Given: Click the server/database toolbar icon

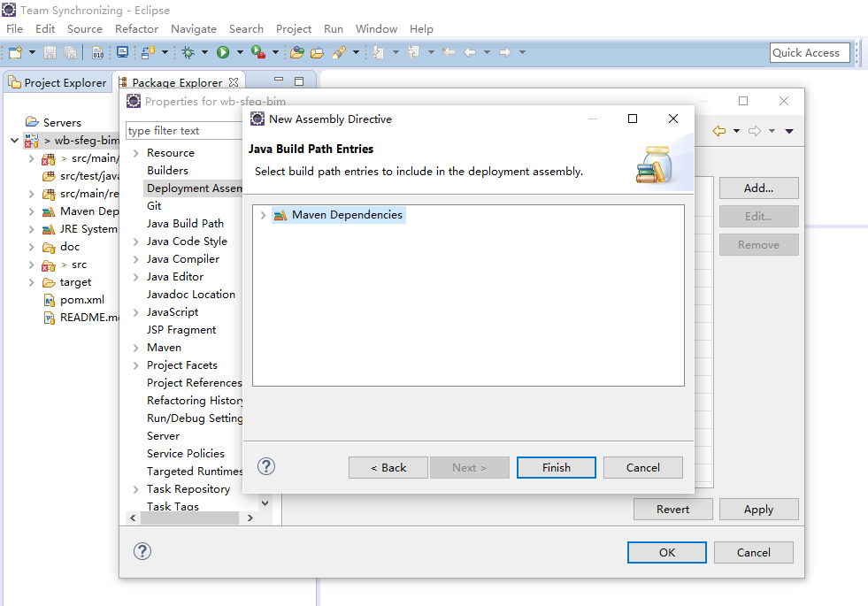Looking at the screenshot, I should coord(148,52).
